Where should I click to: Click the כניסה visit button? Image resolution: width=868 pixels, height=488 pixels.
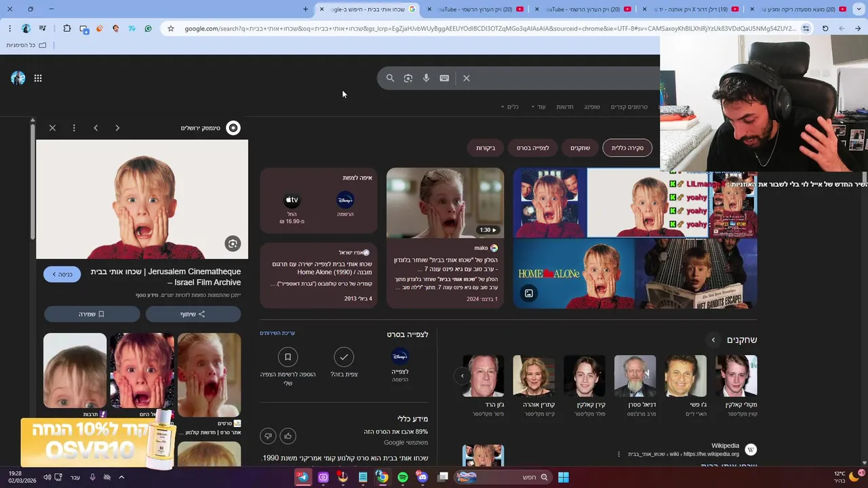pyautogui.click(x=62, y=274)
